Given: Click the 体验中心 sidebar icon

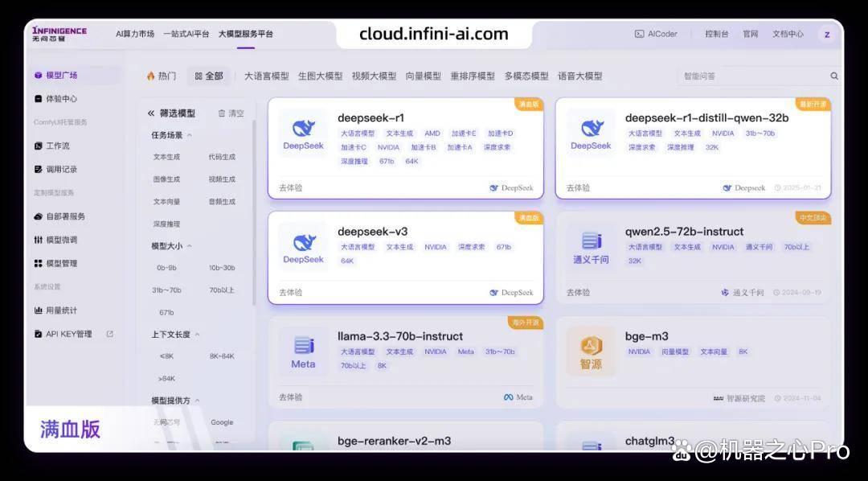Looking at the screenshot, I should (x=39, y=99).
